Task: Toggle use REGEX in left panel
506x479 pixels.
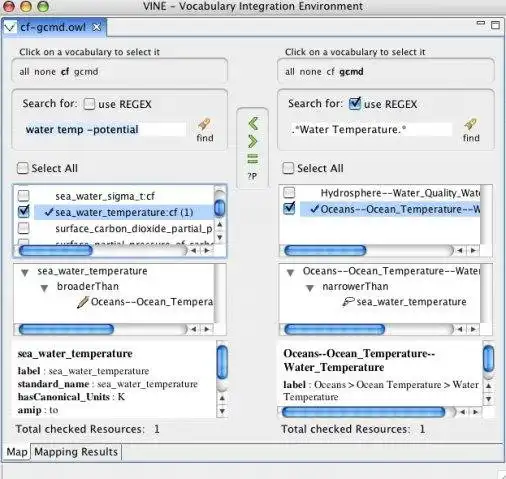Action: [89, 104]
